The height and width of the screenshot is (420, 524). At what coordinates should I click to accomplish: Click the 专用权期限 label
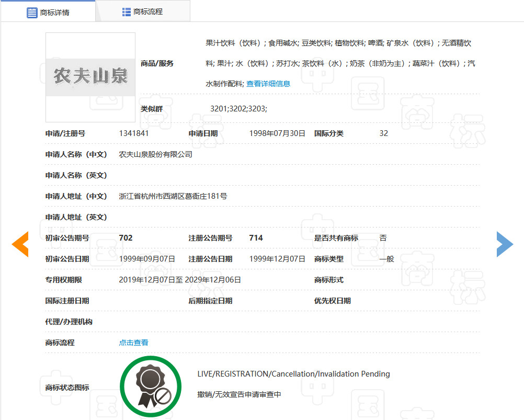(x=63, y=280)
